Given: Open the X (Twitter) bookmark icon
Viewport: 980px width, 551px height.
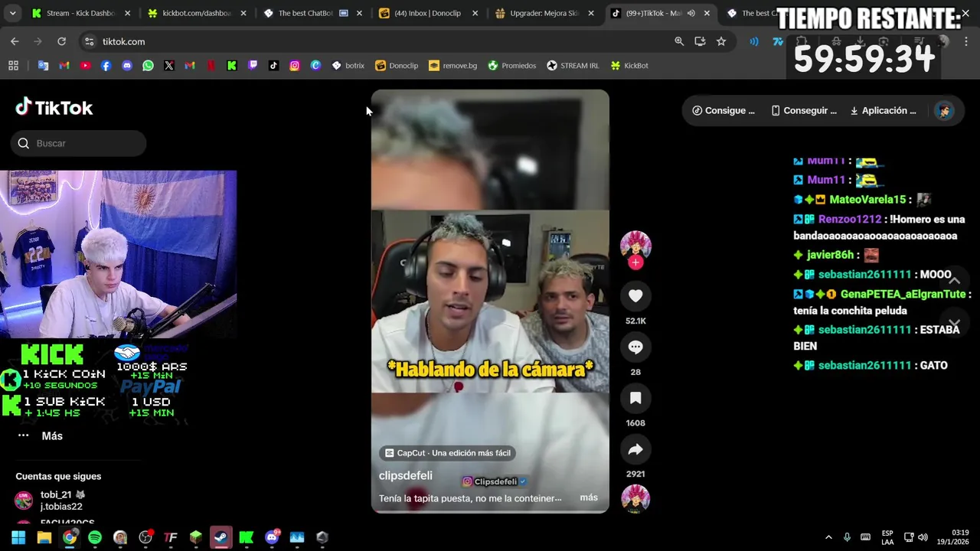Looking at the screenshot, I should pyautogui.click(x=168, y=66).
